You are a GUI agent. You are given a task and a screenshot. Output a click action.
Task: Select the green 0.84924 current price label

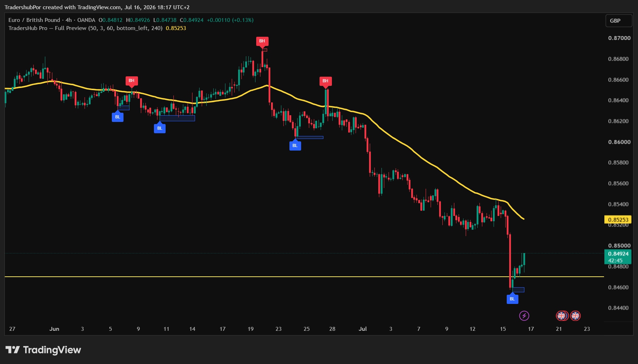(x=618, y=257)
